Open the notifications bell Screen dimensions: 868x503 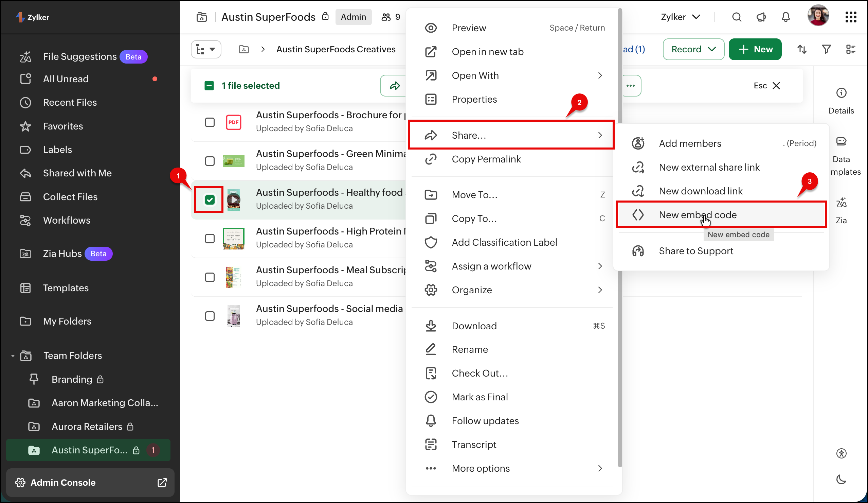(x=785, y=17)
